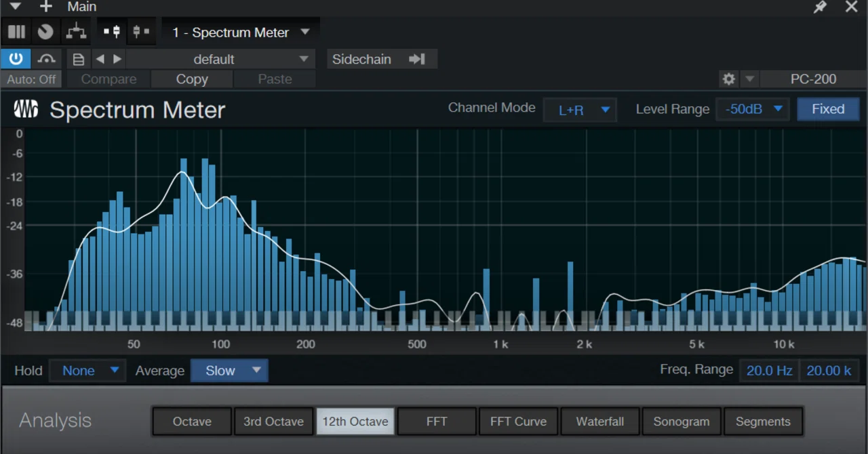Switch to Waterfall analysis mode
Viewport: 868px width, 454px height.
pyautogui.click(x=600, y=421)
